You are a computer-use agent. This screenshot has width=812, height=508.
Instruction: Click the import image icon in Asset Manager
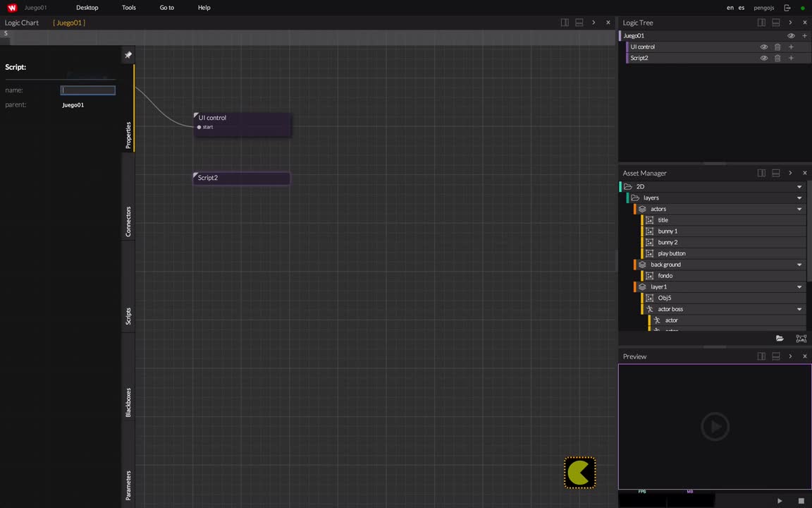801,338
